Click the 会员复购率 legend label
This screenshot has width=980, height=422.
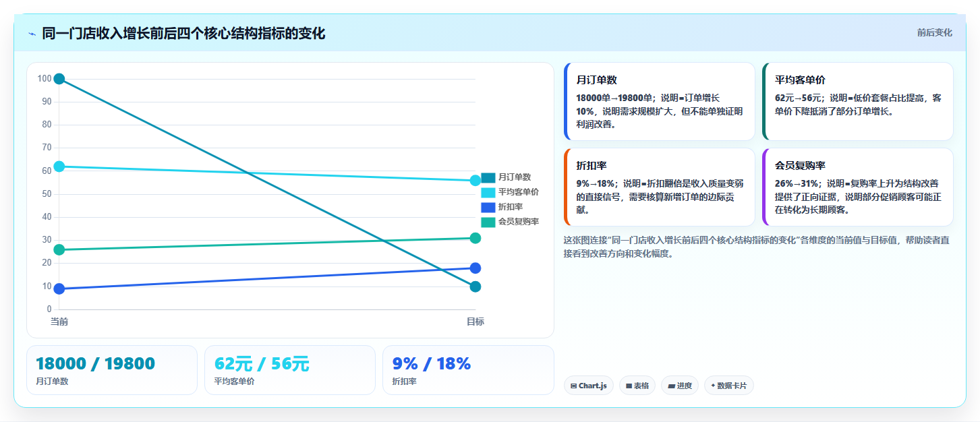click(519, 222)
